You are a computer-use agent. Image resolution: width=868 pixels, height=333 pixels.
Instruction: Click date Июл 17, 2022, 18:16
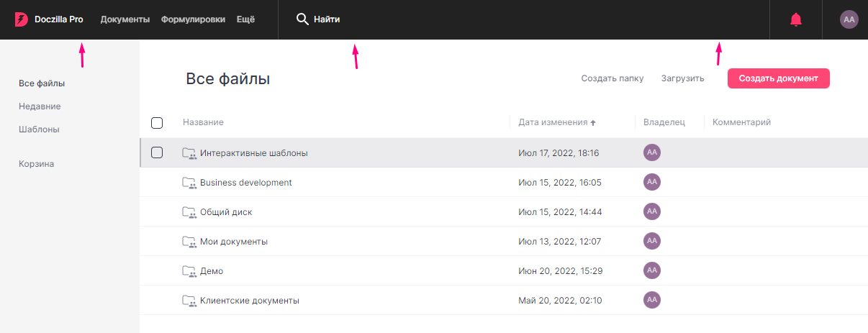coord(559,153)
